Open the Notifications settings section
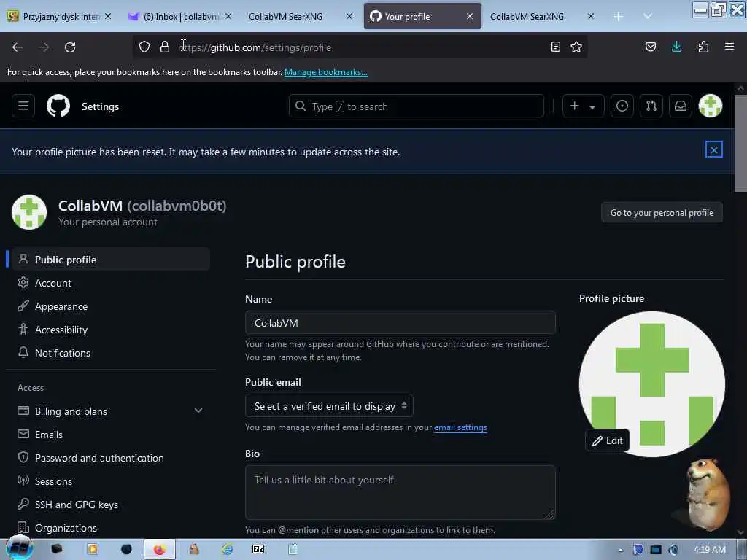747x560 pixels. coord(111,353)
